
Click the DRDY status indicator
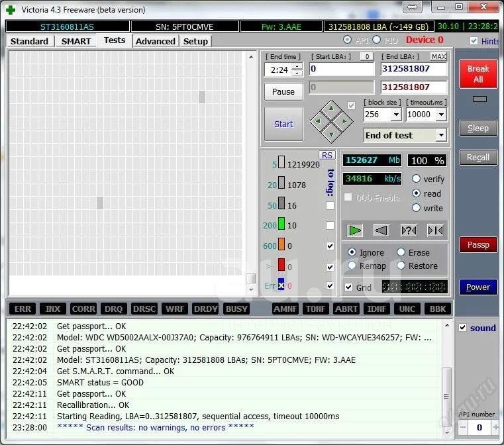pyautogui.click(x=205, y=309)
